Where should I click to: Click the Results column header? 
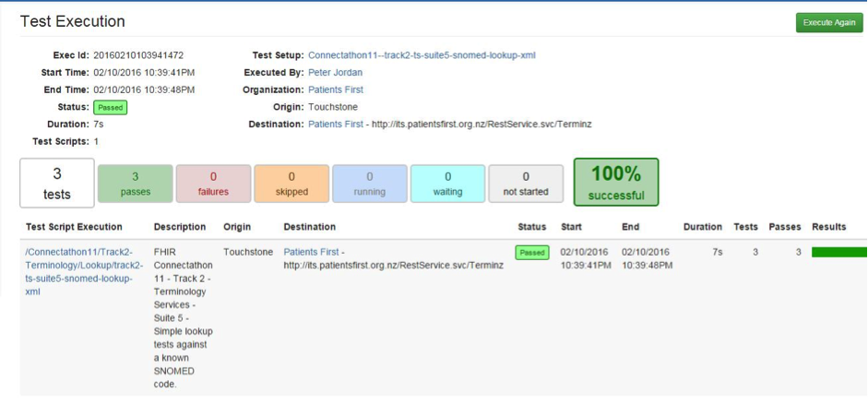(828, 227)
